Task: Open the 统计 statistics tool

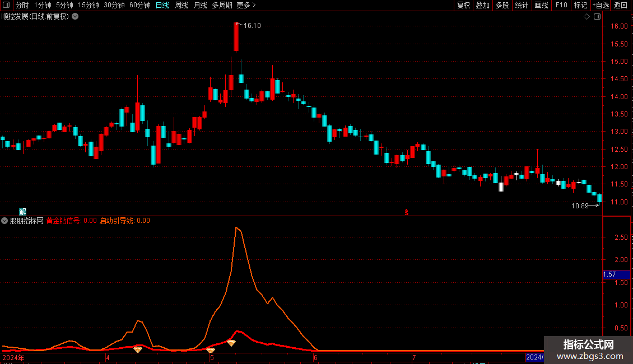Action: click(x=522, y=5)
